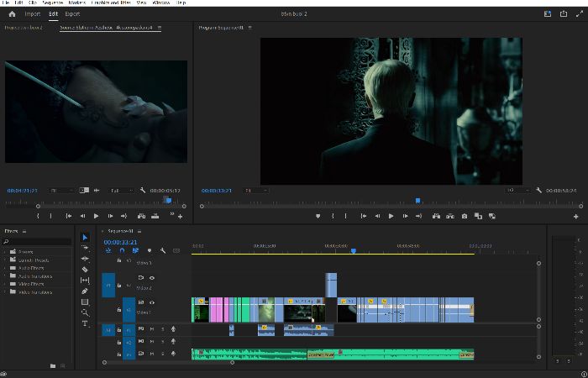Select the Rectangle tool

point(85,302)
